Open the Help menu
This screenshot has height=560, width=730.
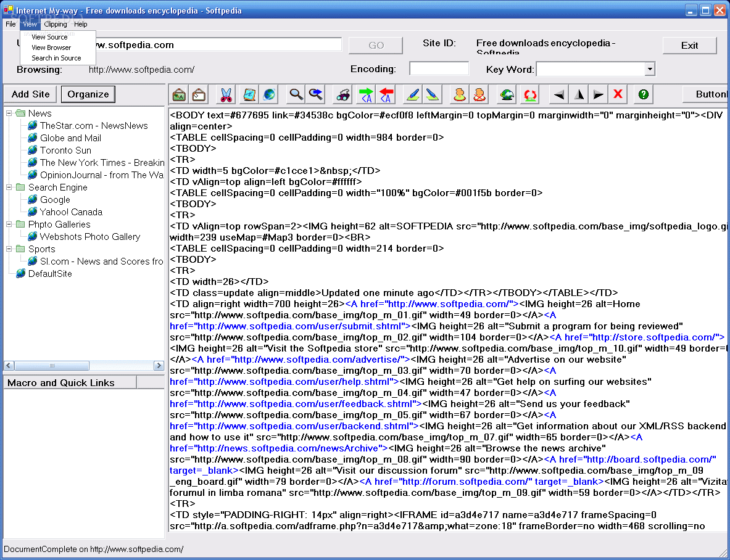tap(81, 24)
